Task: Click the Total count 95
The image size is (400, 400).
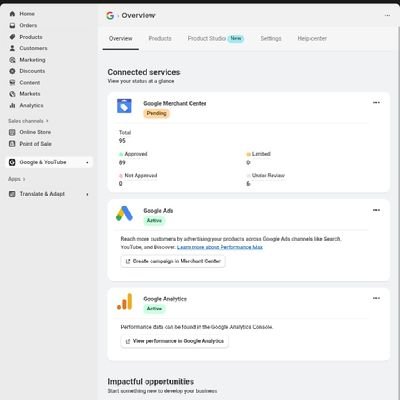Action: click(x=122, y=141)
